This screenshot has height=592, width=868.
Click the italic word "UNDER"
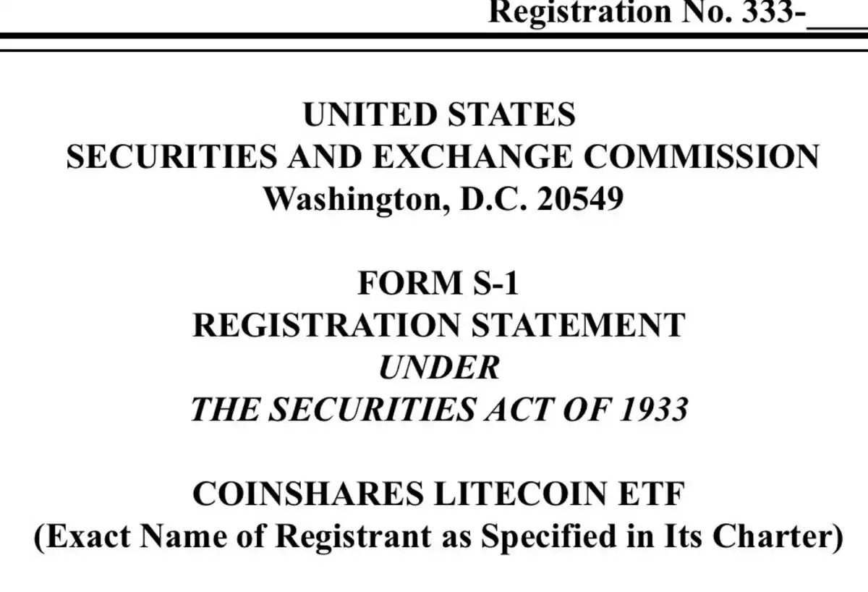[x=439, y=368]
